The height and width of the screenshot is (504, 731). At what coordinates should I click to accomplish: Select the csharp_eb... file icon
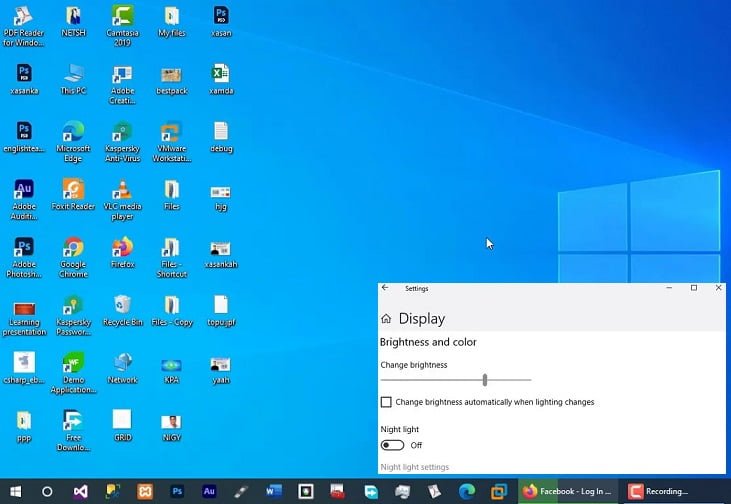coord(24,369)
